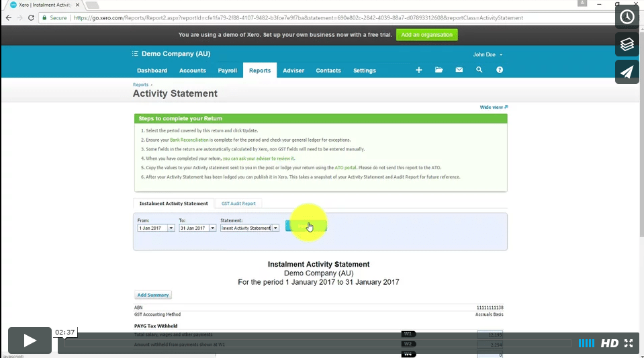Open the Wide view link
Viewport: 644px width, 358px height.
tap(494, 107)
